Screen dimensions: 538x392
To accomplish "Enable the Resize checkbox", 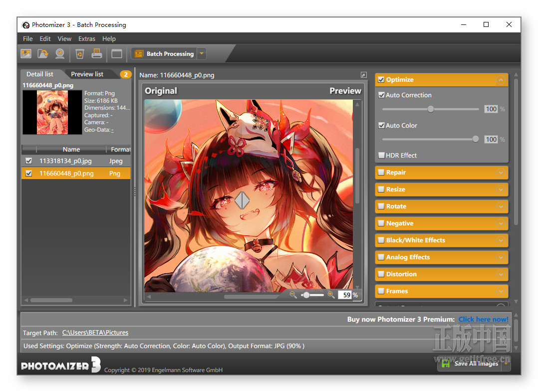I will (381, 189).
